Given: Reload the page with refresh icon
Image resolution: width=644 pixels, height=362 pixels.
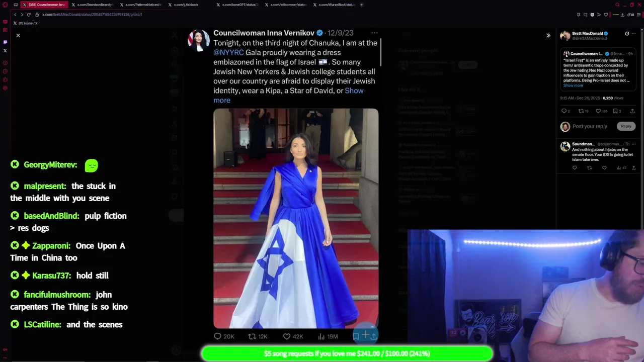Looking at the screenshot, I should click(29, 15).
